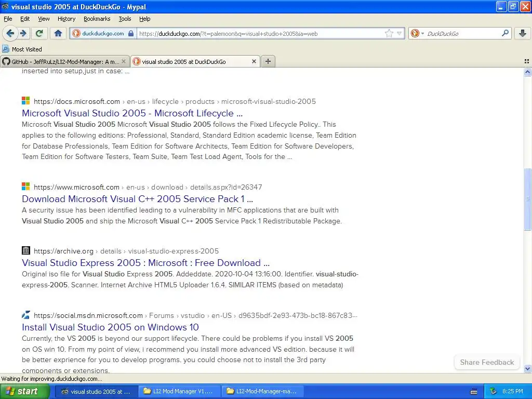Open the History menu
Image resolution: width=532 pixels, height=399 pixels.
(66, 19)
